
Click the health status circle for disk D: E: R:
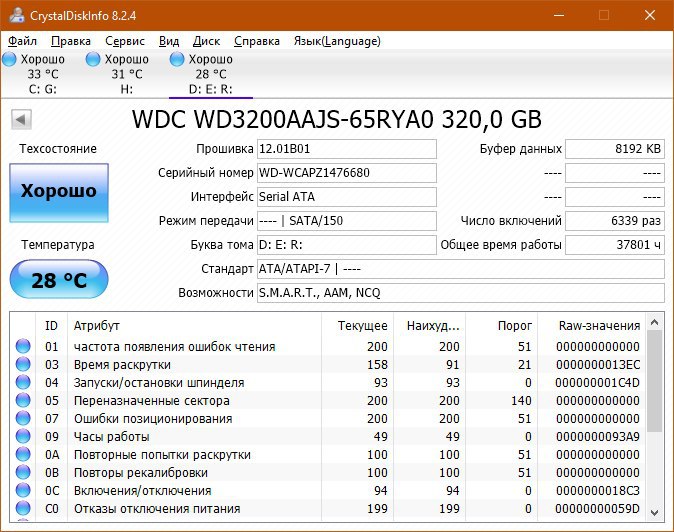pos(177,59)
